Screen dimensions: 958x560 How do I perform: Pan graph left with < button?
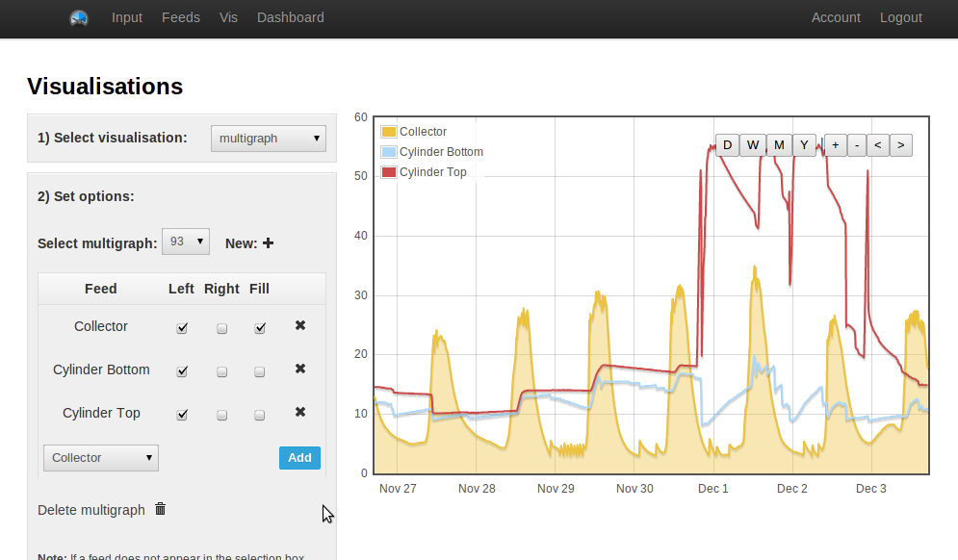(877, 145)
